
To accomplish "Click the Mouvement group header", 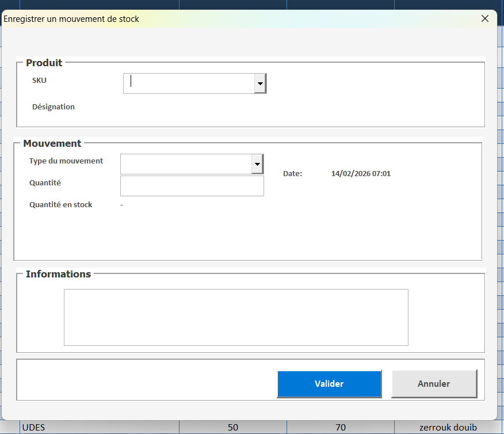I will click(52, 143).
